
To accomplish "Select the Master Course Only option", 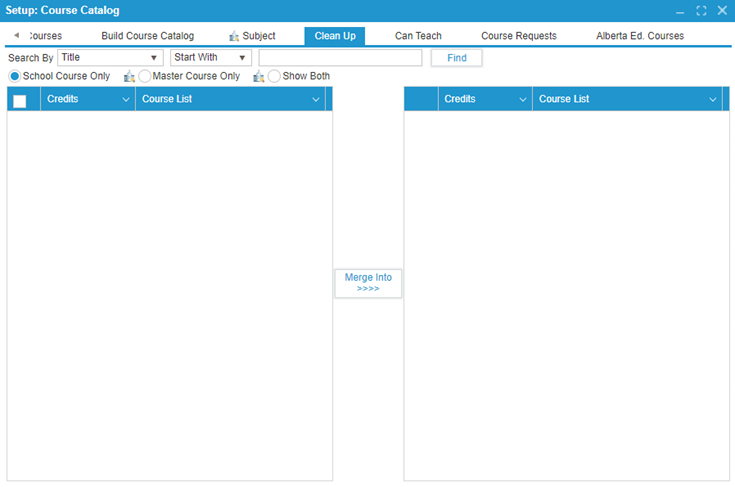I will click(145, 76).
